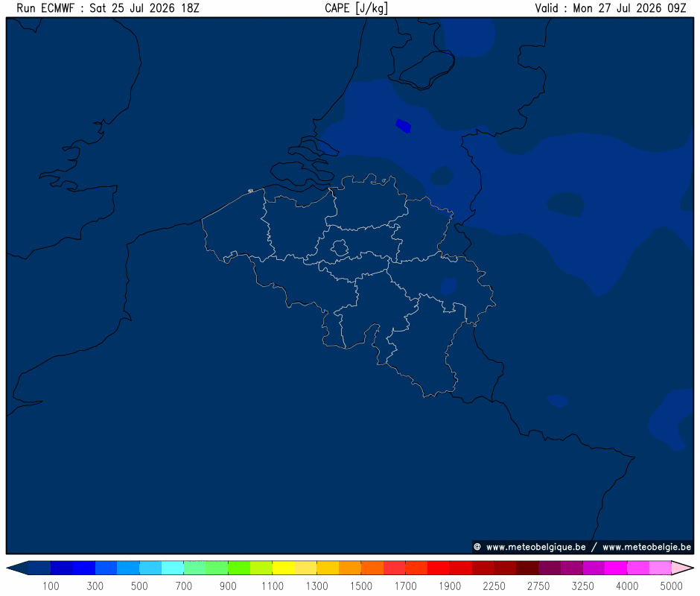This screenshot has height=596, width=700.
Task: Click the yellow 1100 color swatch in legend
Action: point(284,568)
